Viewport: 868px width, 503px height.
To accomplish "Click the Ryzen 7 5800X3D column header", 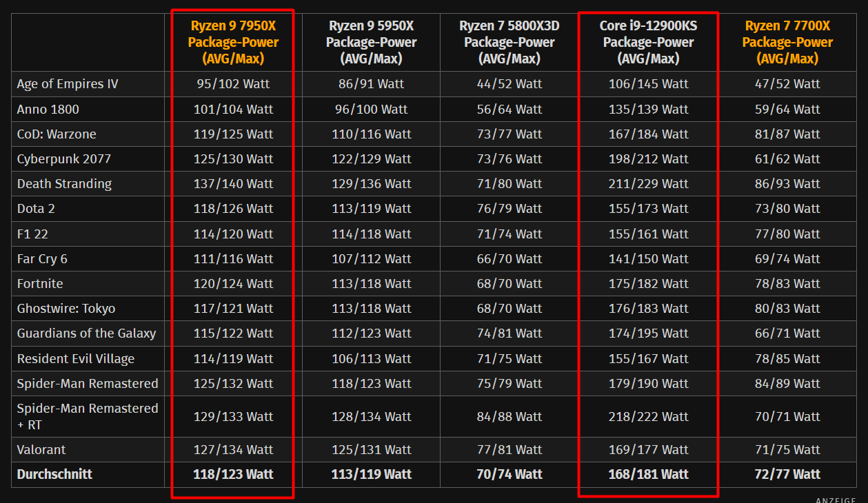I will point(509,42).
